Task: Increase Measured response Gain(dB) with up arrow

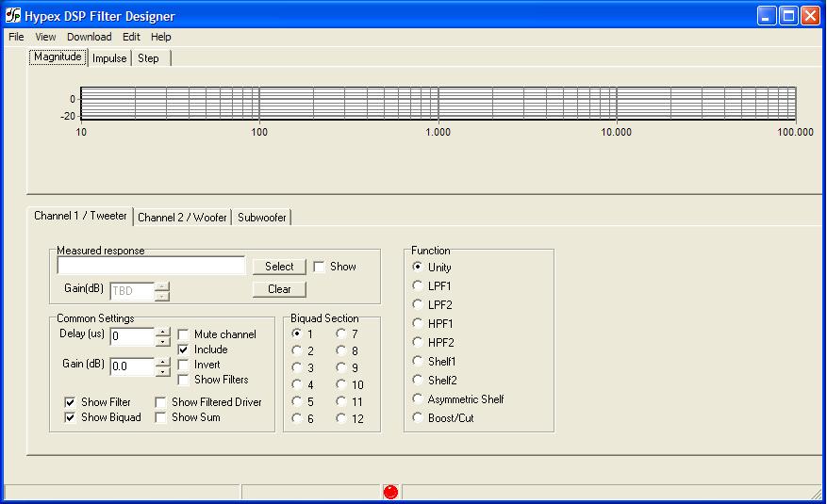Action: click(163, 286)
